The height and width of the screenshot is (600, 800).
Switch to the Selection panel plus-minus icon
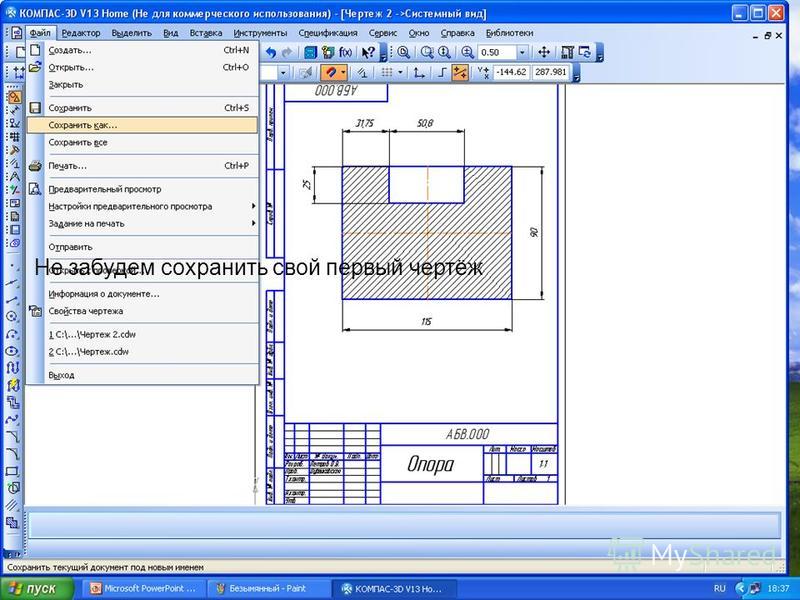(14, 190)
